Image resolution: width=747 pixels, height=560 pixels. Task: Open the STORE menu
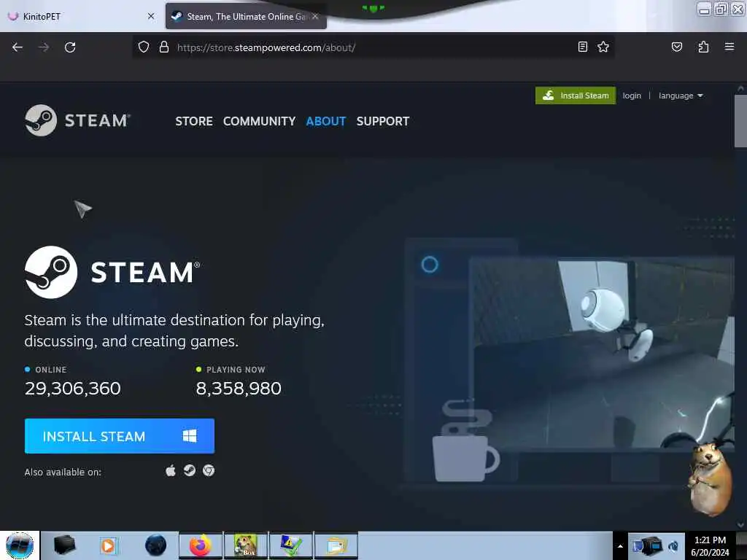coord(194,121)
